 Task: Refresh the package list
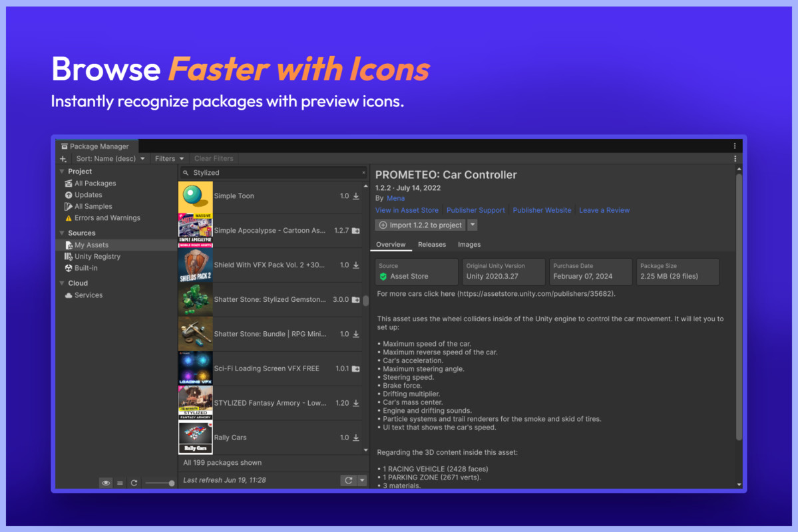349,480
